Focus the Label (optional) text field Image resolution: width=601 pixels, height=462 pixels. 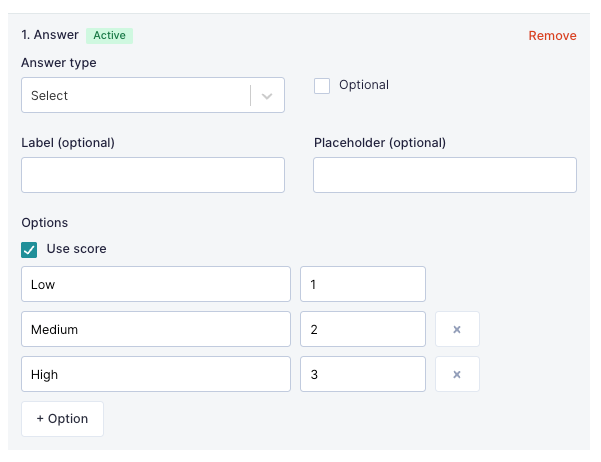tap(153, 175)
